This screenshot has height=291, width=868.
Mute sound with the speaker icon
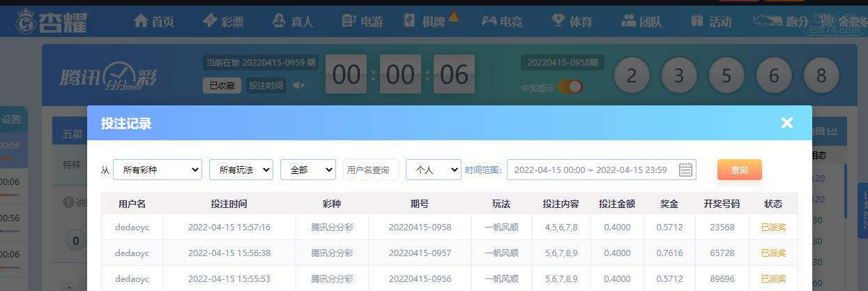[299, 85]
